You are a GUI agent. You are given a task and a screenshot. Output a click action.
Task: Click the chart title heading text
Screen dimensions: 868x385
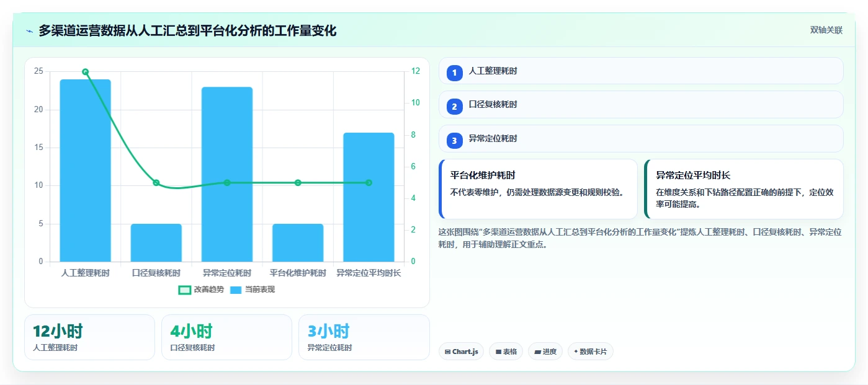(187, 30)
